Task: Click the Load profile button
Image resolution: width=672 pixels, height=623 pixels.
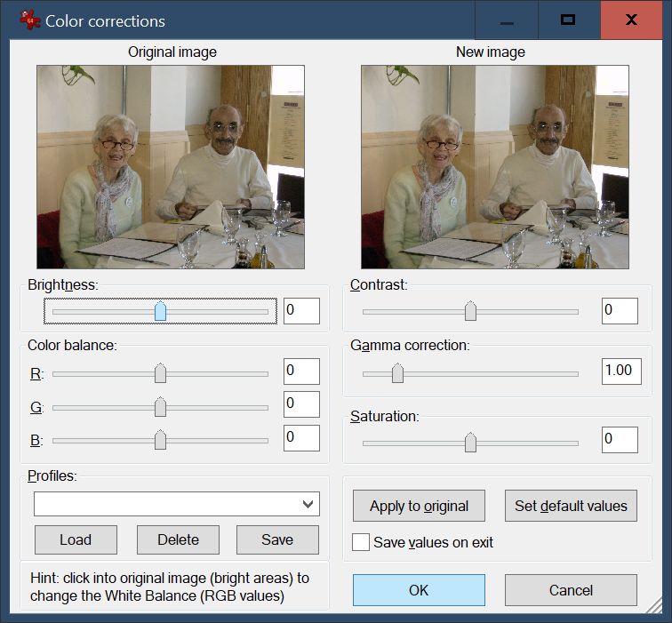Action: [x=76, y=539]
